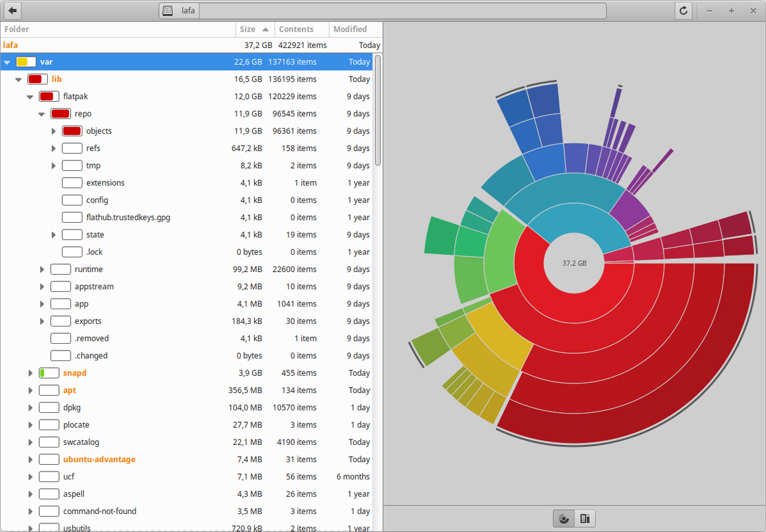Select the app folder row
This screenshot has width=766, height=532.
click(187, 304)
